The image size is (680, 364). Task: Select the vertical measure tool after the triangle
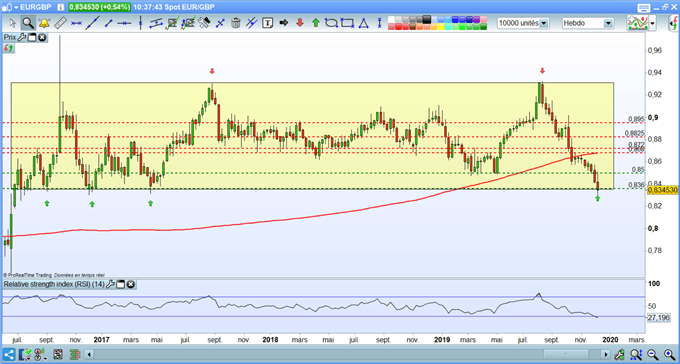(379, 23)
